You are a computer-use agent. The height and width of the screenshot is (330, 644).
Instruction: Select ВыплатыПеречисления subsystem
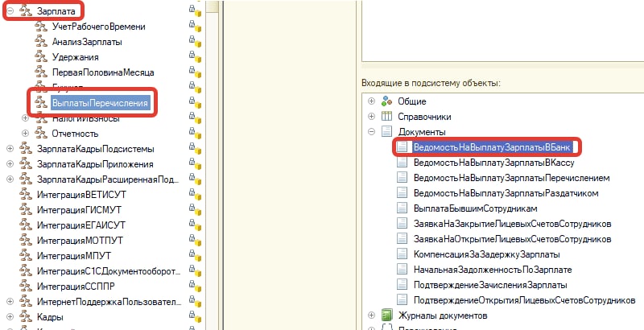tap(100, 102)
